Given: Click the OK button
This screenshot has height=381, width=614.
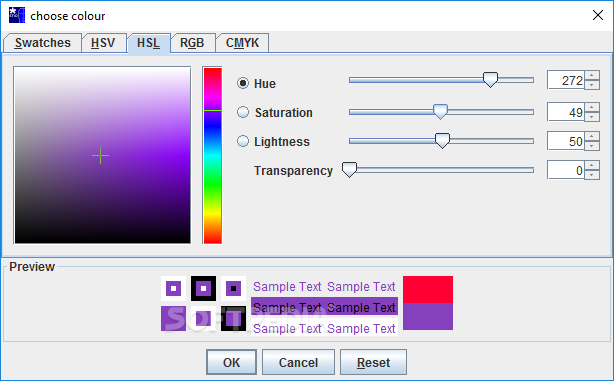Looking at the screenshot, I should pyautogui.click(x=231, y=362).
